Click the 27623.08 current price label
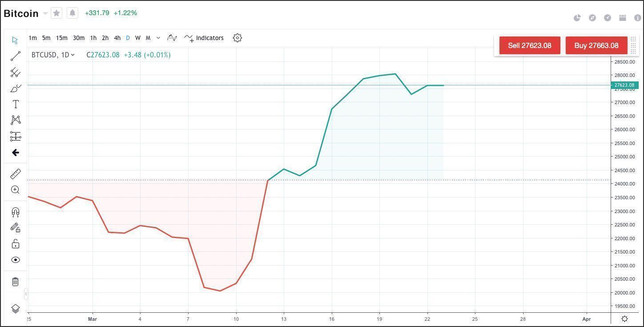 click(x=625, y=85)
